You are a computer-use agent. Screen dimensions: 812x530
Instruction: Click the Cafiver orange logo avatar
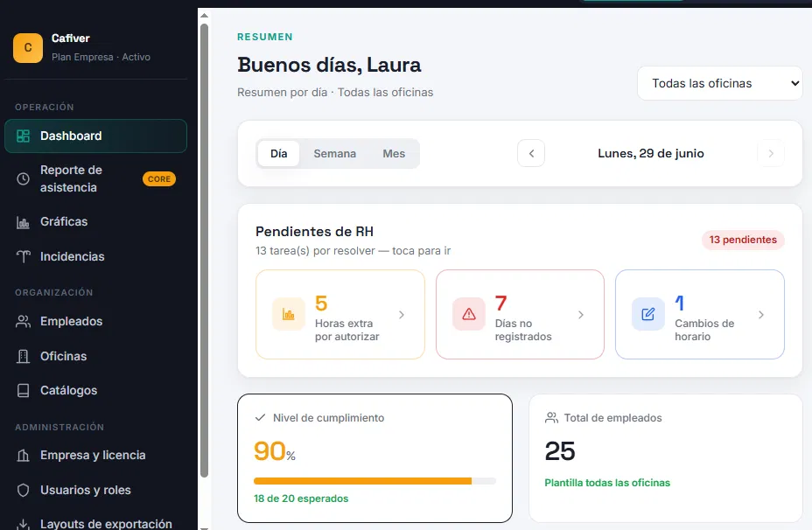(28, 48)
